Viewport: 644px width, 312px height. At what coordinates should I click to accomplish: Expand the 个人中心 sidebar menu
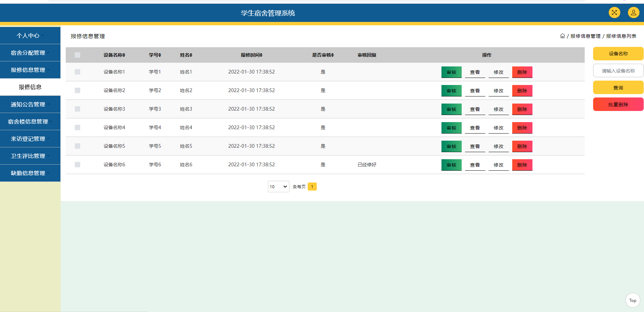coord(30,35)
